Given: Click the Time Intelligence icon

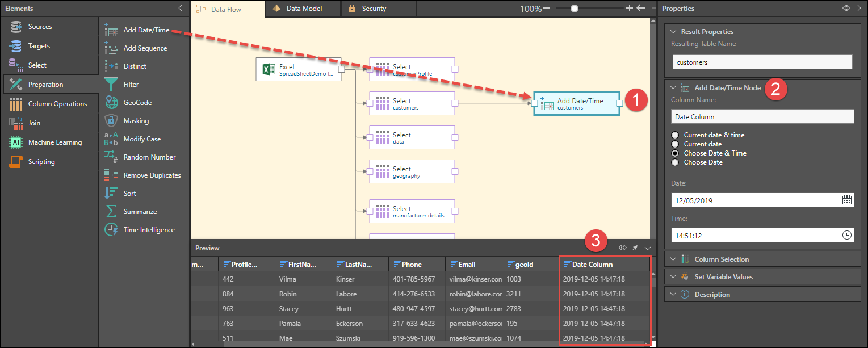Looking at the screenshot, I should tap(111, 230).
